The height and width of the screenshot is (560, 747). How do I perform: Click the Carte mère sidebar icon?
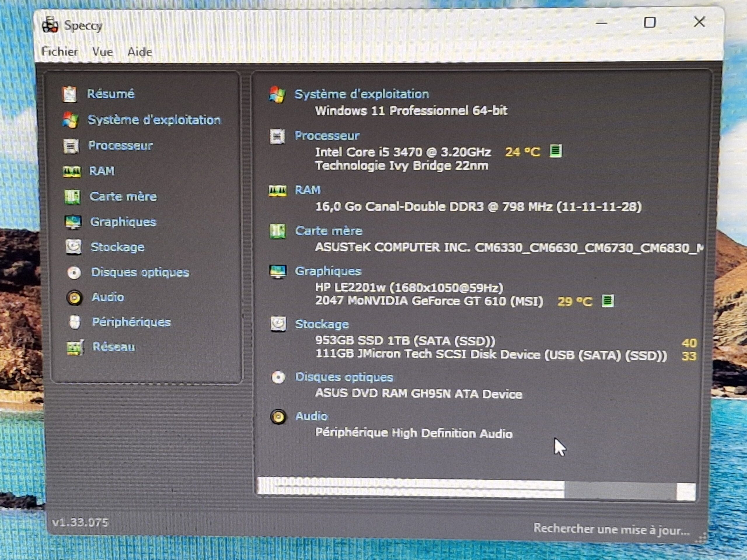[x=72, y=197]
